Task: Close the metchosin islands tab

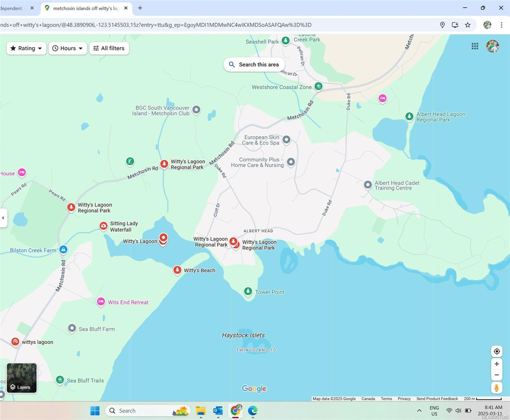Action: (126, 8)
